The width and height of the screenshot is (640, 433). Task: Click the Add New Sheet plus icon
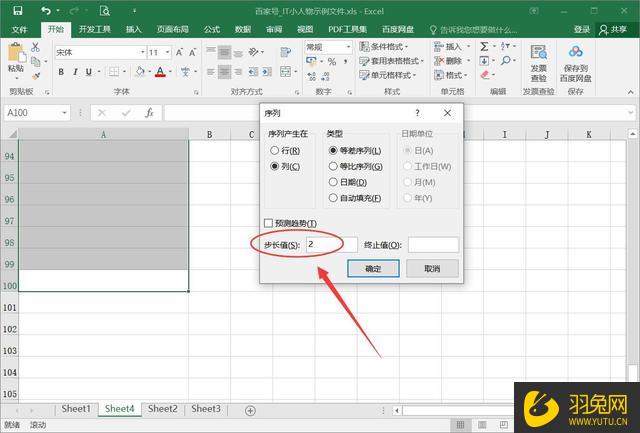tap(250, 410)
